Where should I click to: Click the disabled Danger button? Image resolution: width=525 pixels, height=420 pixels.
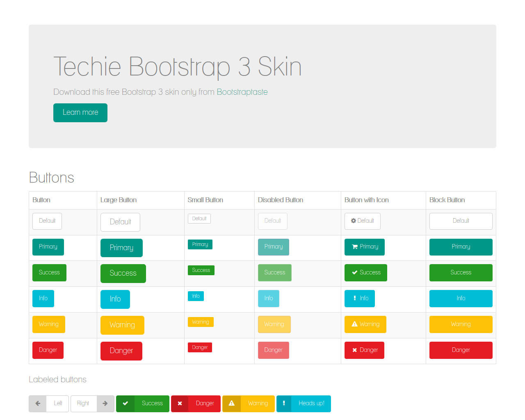274,350
